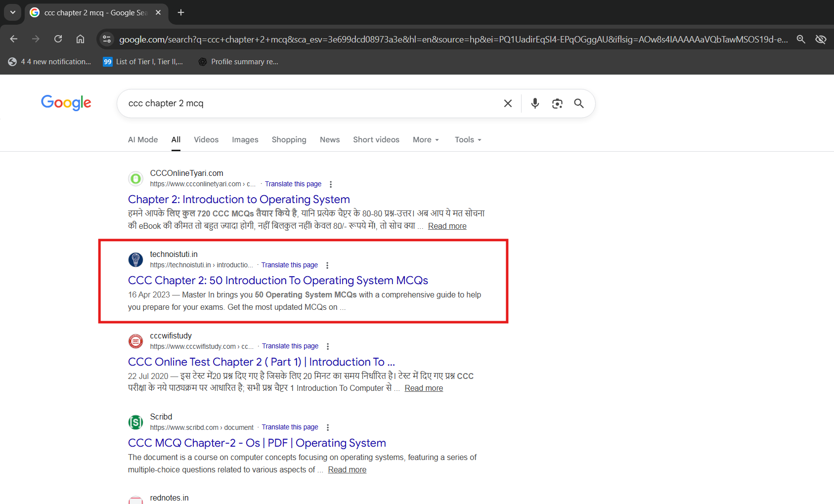Click the voice search microphone icon
The height and width of the screenshot is (504, 834).
coord(535,103)
